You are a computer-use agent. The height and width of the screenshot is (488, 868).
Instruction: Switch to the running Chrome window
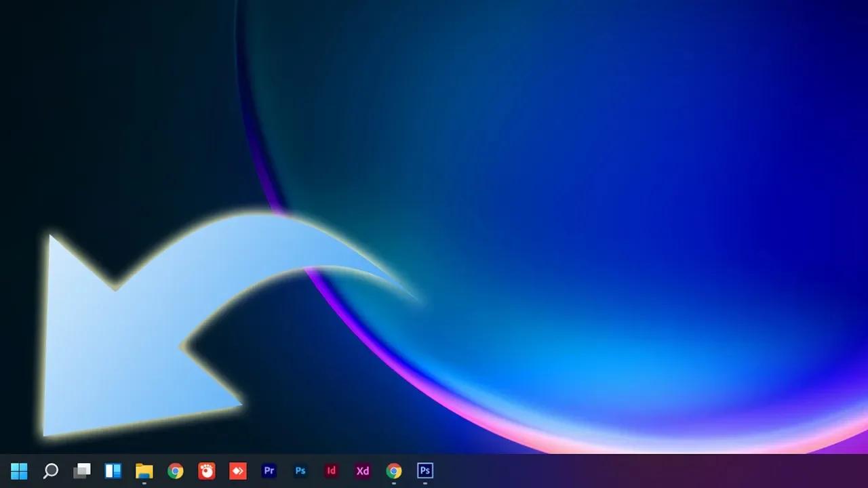pos(393,470)
